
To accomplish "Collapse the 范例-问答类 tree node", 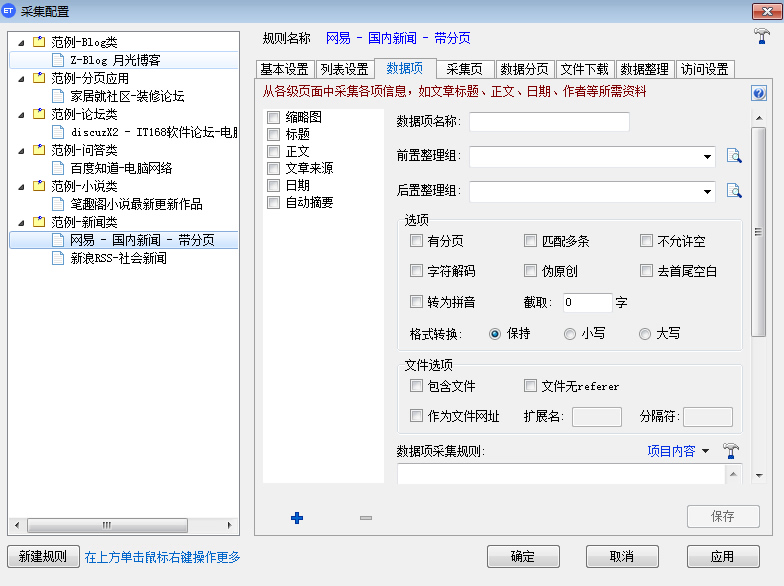I will coord(21,151).
